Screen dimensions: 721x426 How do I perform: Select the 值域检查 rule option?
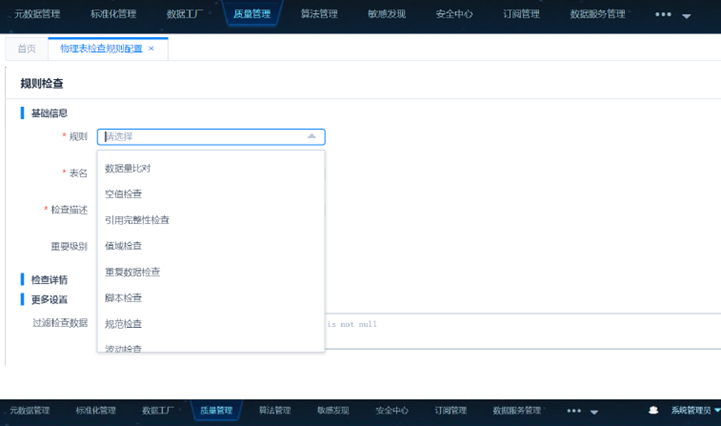123,246
